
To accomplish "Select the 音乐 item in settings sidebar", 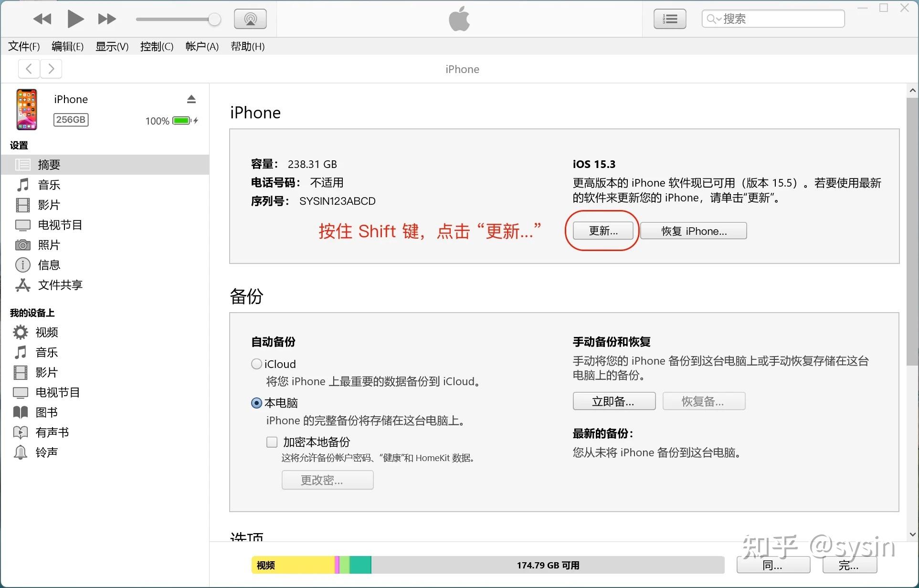I will (x=49, y=185).
